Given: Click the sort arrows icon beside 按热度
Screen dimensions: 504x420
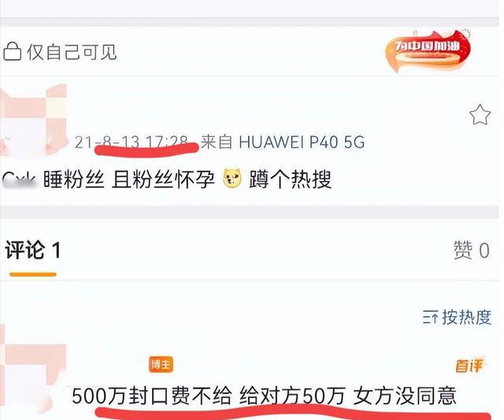Looking at the screenshot, I should [x=430, y=318].
